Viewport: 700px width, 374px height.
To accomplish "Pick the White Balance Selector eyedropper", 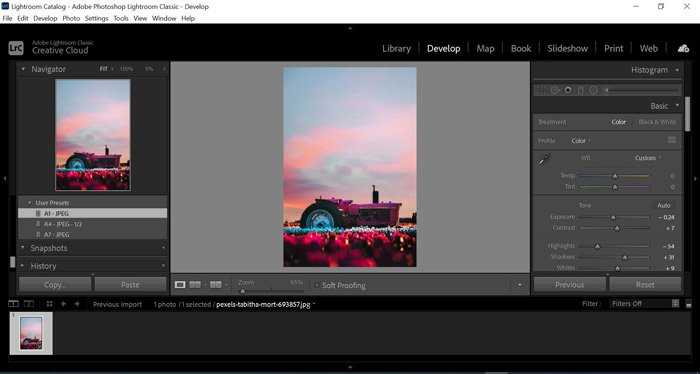I will tap(544, 160).
